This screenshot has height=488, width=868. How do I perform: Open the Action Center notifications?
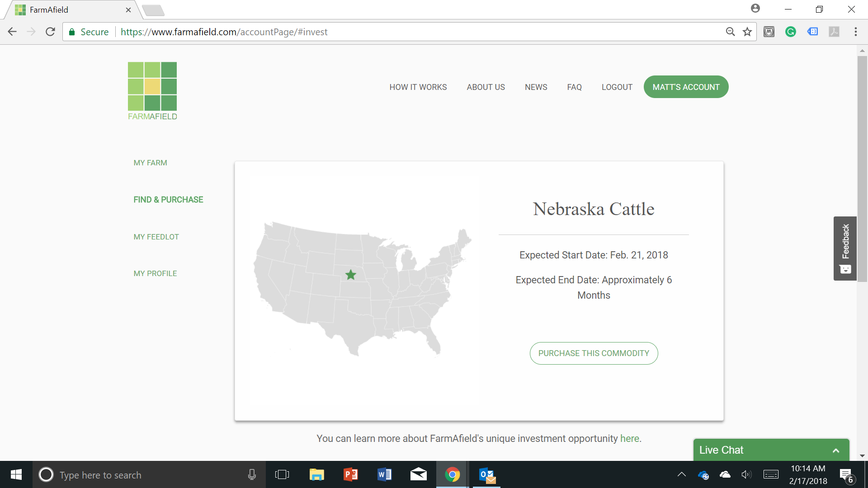[x=846, y=475]
